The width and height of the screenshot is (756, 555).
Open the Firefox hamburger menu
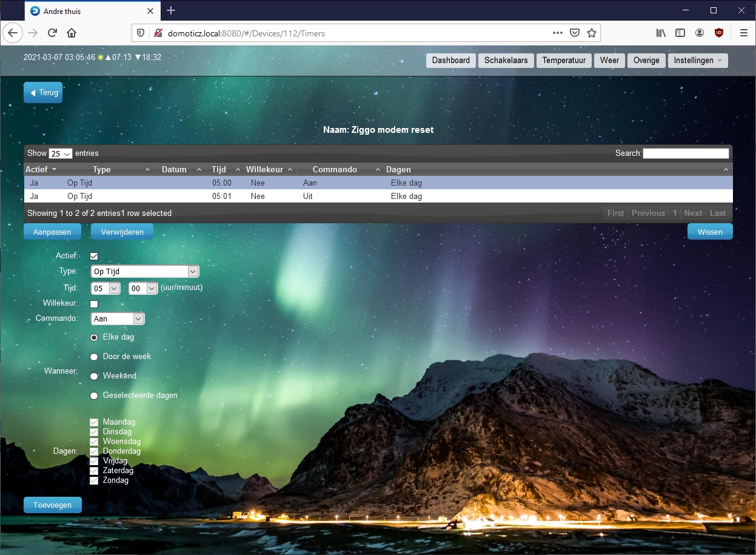coord(743,33)
